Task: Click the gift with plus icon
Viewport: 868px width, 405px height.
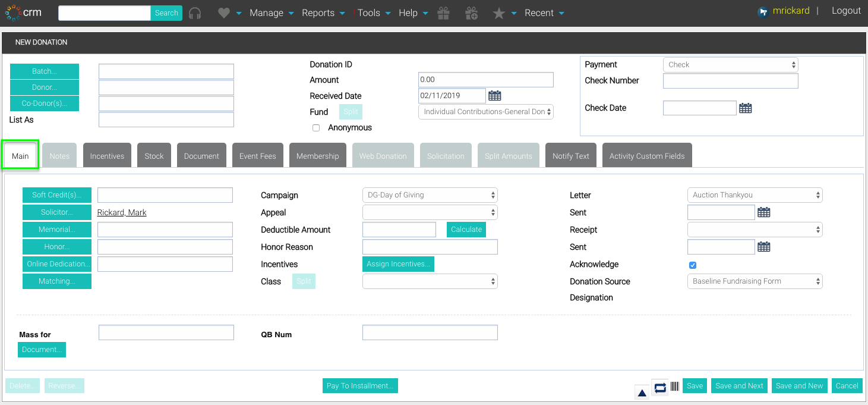Action: tap(472, 13)
